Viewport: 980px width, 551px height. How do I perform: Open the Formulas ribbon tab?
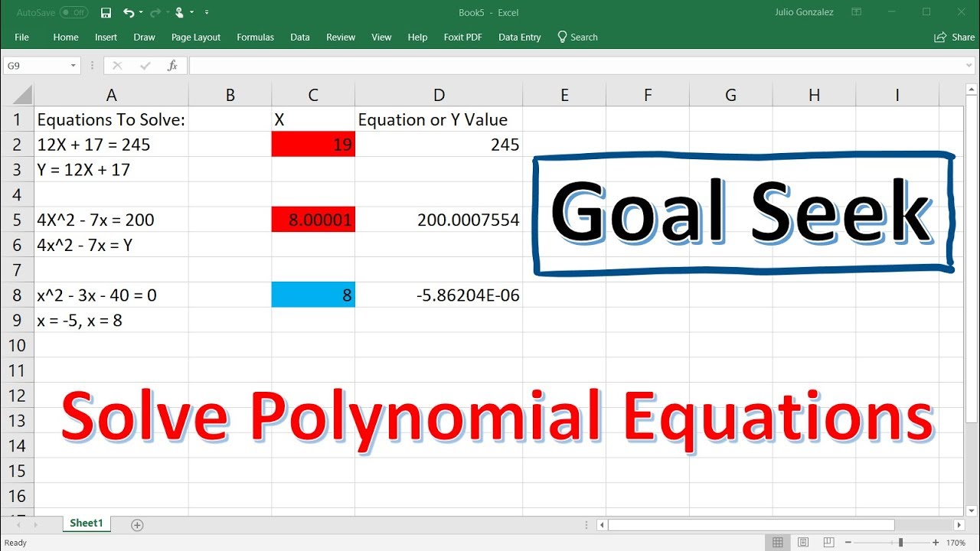click(255, 37)
